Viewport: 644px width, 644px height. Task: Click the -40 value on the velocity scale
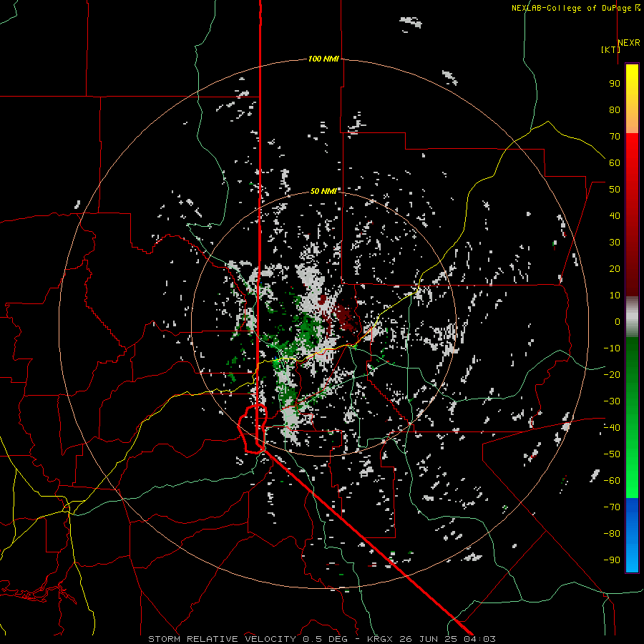612,428
